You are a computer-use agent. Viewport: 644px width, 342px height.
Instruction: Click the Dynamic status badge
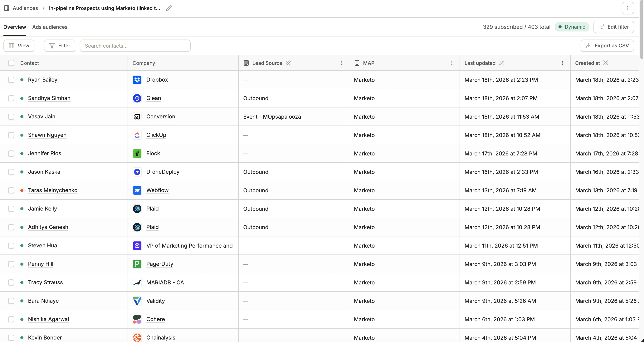pos(572,27)
